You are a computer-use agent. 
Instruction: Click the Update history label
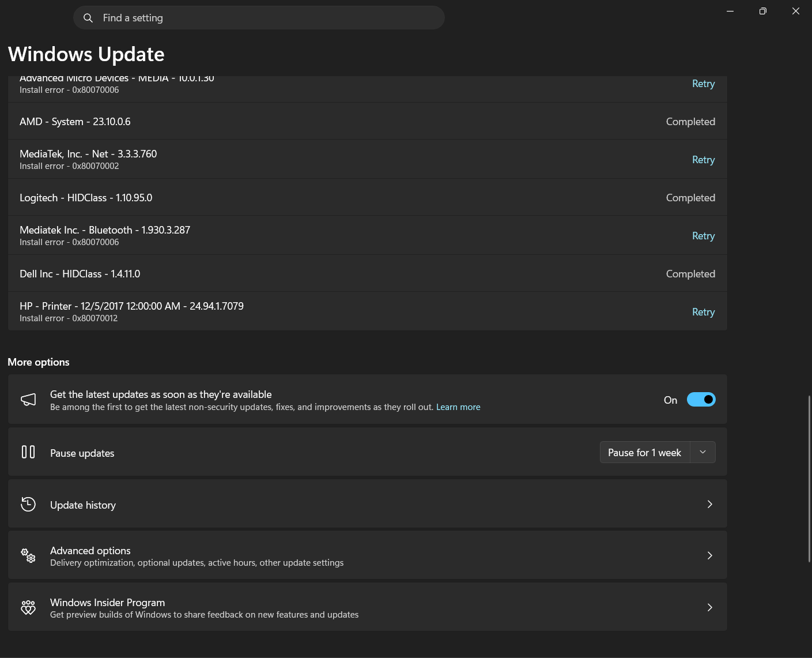[x=83, y=505]
